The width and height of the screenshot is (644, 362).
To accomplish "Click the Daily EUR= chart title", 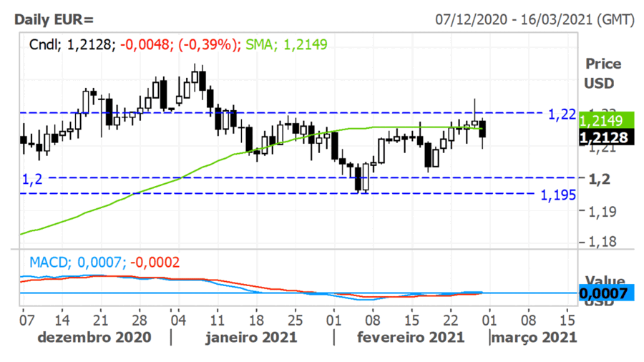I will tap(54, 19).
